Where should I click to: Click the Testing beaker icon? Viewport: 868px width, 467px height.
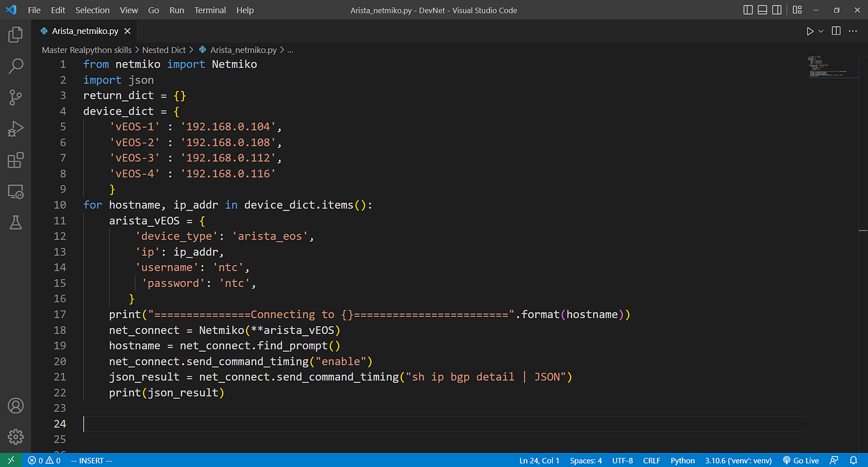[x=15, y=222]
